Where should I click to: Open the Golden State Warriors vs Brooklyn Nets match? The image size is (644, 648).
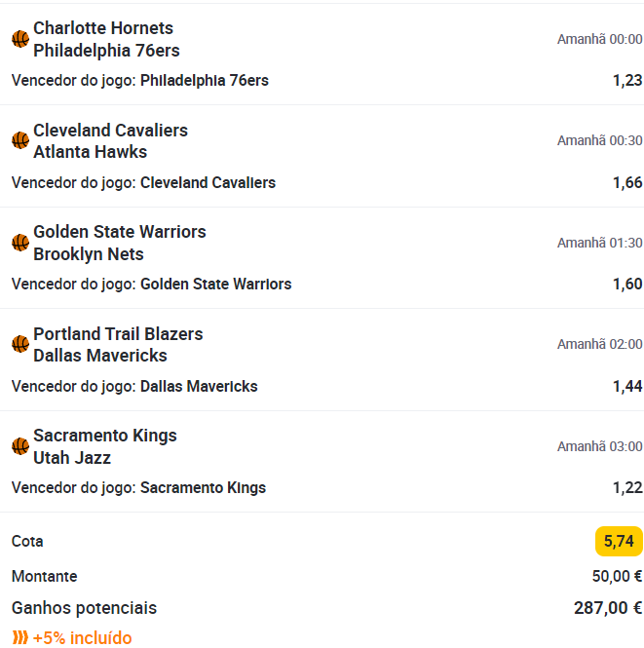119,243
